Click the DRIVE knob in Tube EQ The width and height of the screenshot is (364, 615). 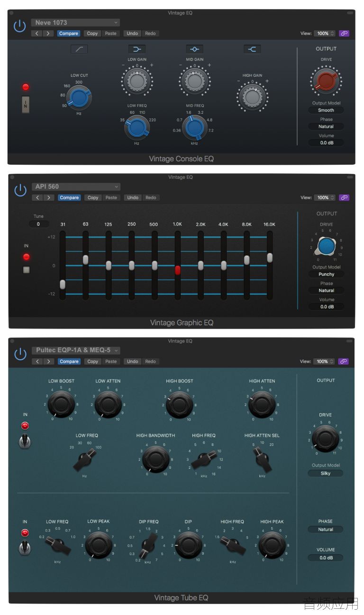pos(326,438)
